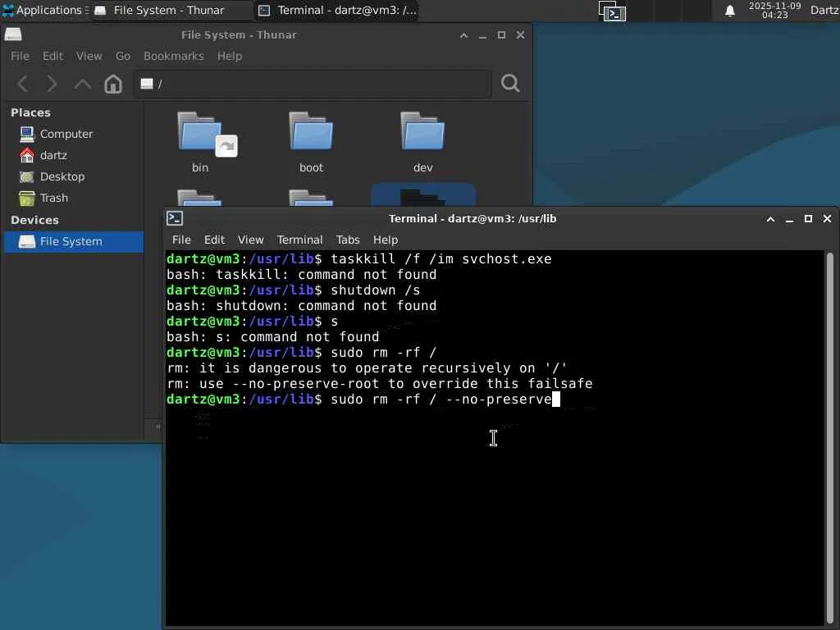Open Thunar Bookmarks menu
Screen dimensions: 840x630
(174, 56)
